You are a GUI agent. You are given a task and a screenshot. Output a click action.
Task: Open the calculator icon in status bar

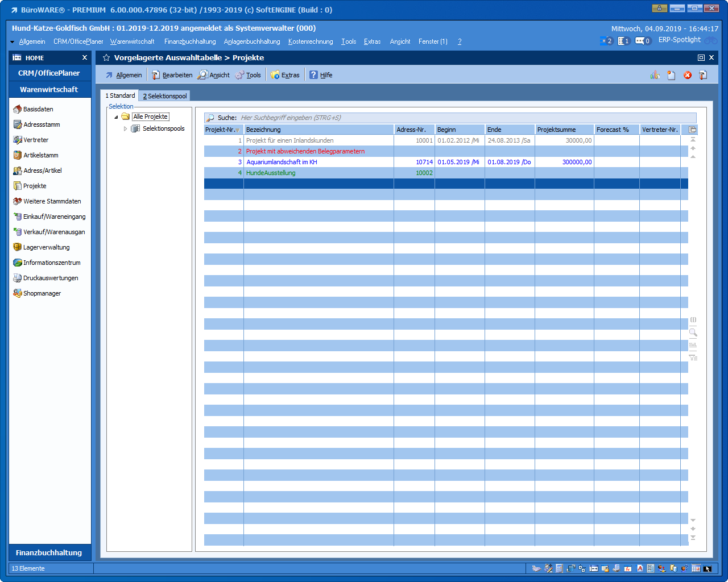coord(559,568)
